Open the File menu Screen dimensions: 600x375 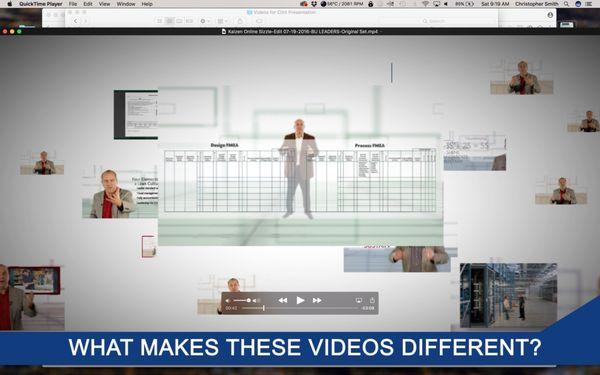click(x=73, y=4)
